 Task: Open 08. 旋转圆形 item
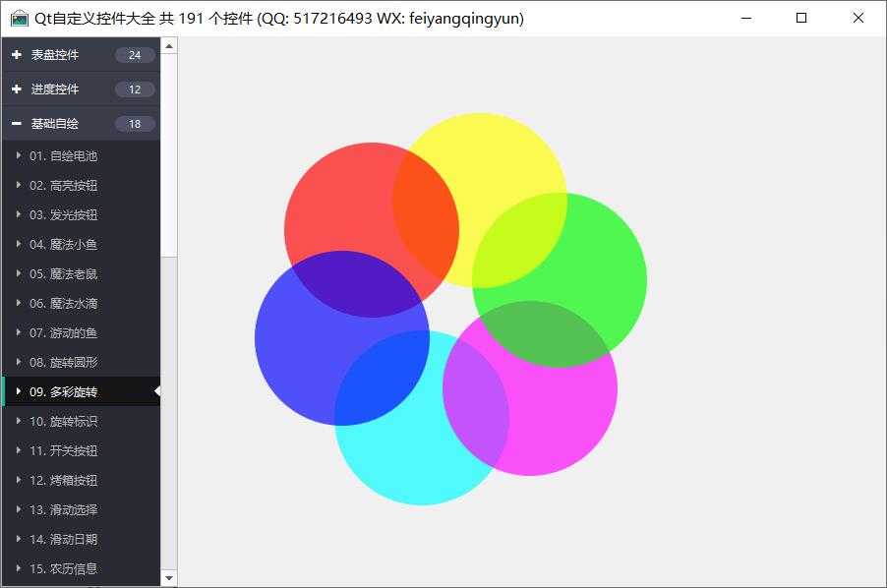[63, 362]
